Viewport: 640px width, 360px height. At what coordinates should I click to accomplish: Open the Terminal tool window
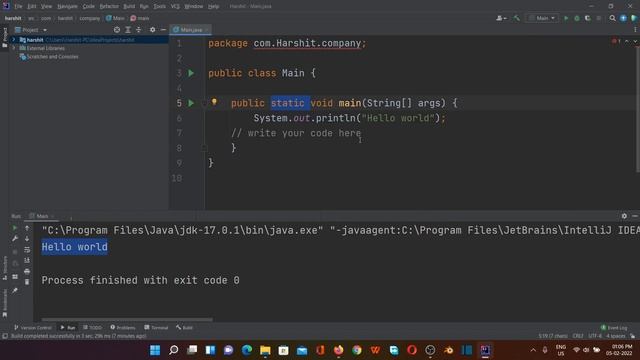tap(156, 327)
